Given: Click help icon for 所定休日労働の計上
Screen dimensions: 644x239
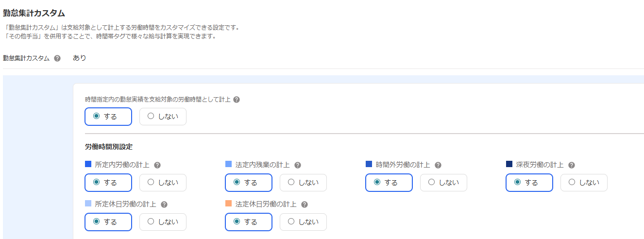Looking at the screenshot, I should pos(164,205).
